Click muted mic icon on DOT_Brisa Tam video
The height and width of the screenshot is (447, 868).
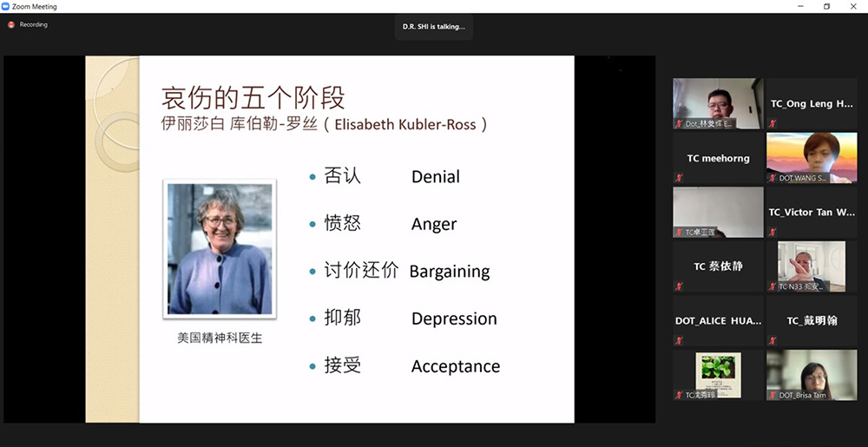pyautogui.click(x=773, y=395)
